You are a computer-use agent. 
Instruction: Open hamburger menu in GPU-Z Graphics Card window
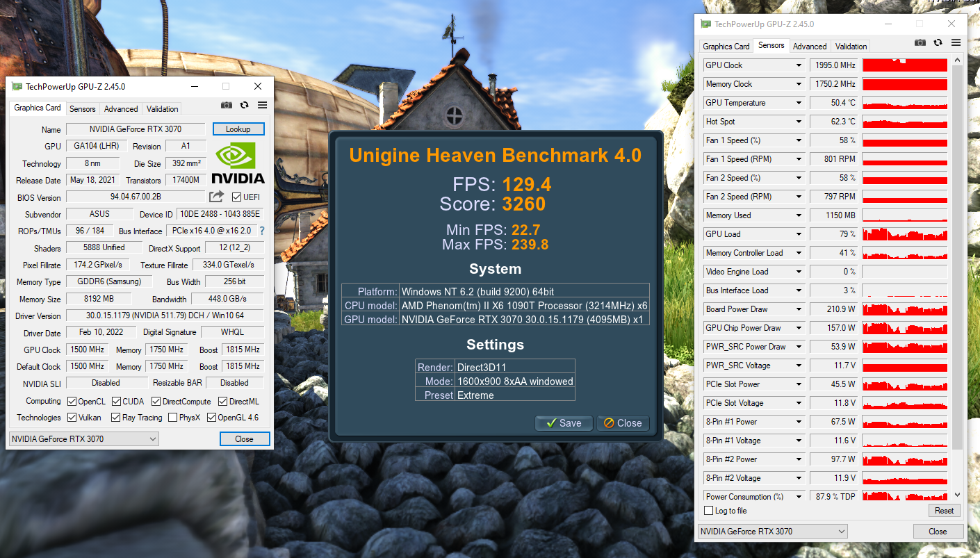pyautogui.click(x=262, y=105)
